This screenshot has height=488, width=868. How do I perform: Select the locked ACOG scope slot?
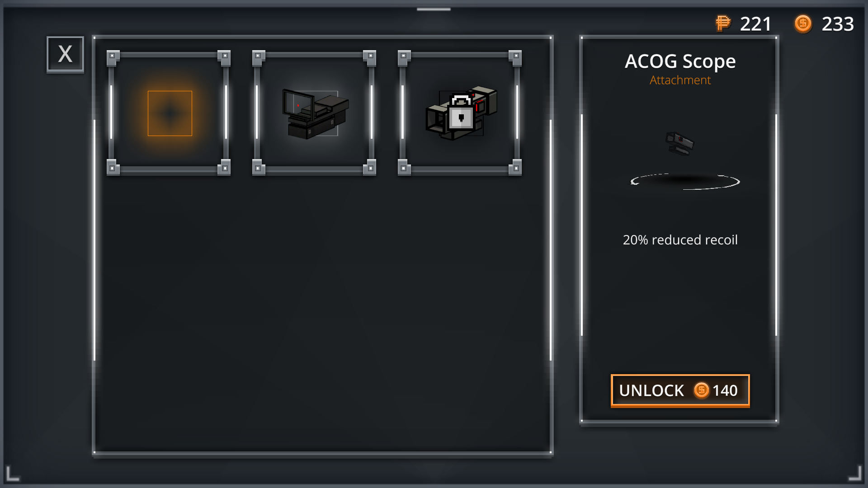click(x=460, y=113)
